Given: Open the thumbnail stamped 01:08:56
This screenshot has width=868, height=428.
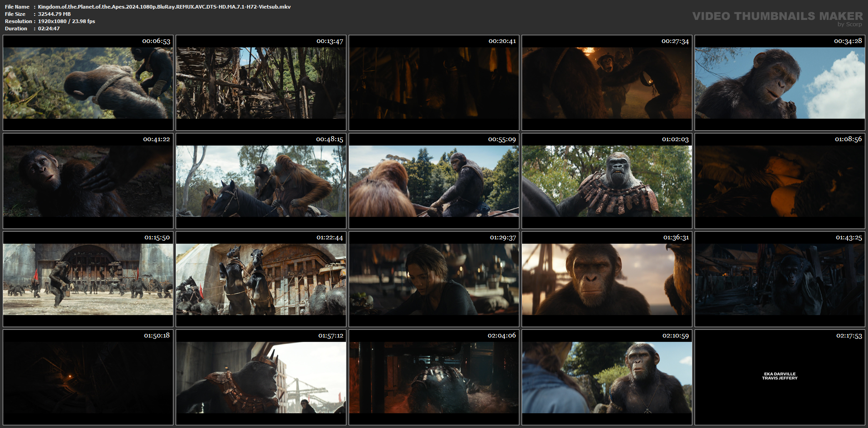Looking at the screenshot, I should [780, 181].
